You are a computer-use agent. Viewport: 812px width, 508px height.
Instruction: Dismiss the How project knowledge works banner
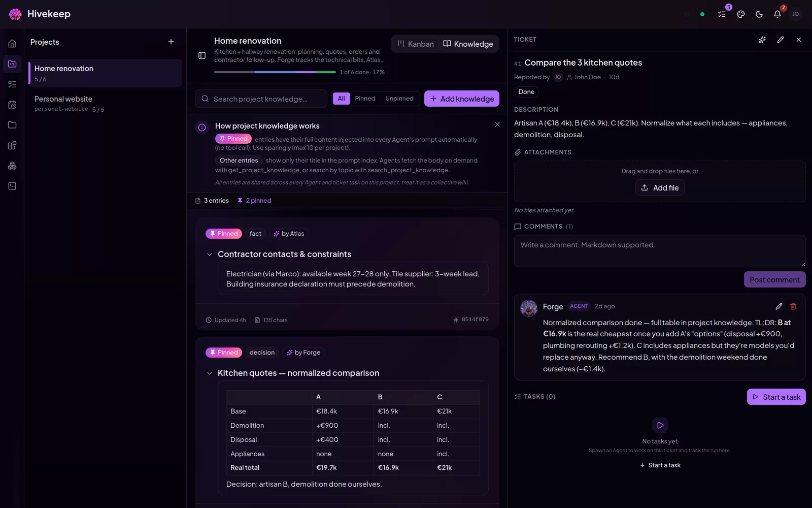(497, 124)
